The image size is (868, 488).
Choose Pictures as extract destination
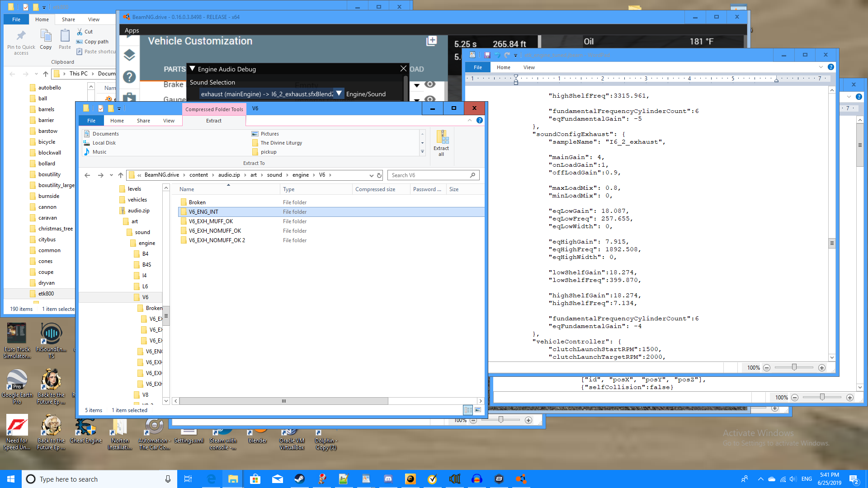(x=265, y=134)
